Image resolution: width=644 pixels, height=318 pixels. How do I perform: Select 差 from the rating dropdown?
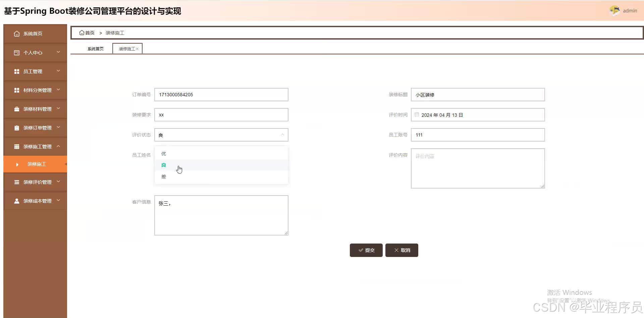(221, 176)
